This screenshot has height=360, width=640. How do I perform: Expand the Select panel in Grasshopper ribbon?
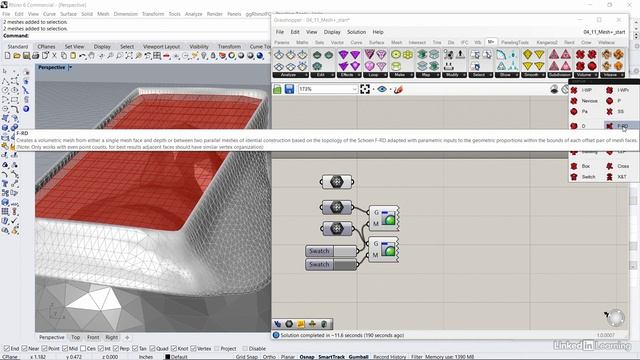pos(480,75)
